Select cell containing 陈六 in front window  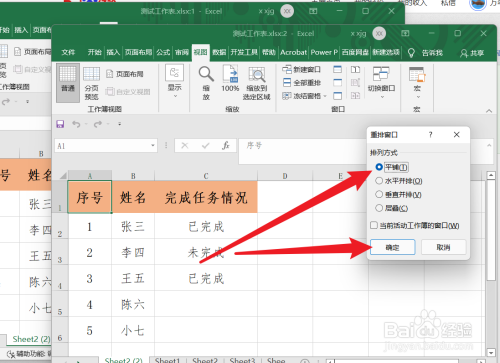coord(133,304)
